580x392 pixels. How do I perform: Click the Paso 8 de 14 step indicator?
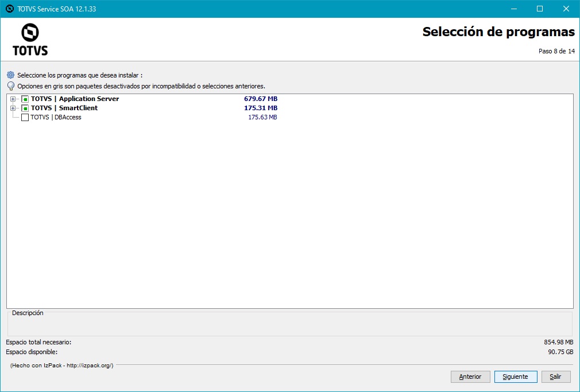(x=556, y=52)
